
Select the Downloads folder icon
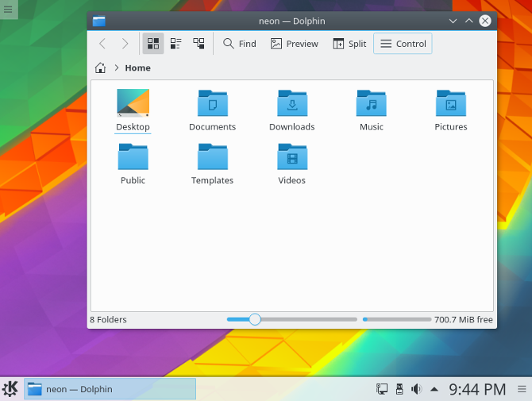291,104
